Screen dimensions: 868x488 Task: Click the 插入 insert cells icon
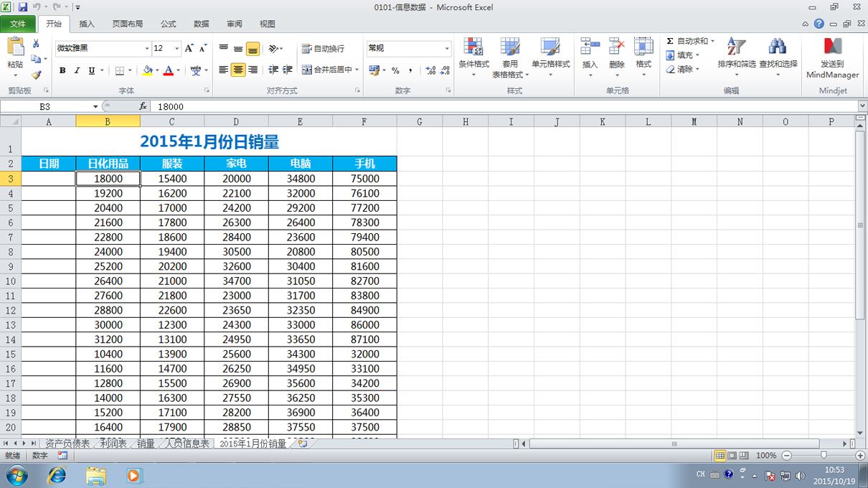590,47
